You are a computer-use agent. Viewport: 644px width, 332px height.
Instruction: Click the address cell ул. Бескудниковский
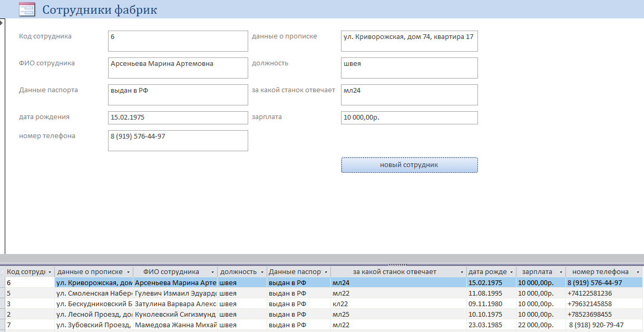[x=94, y=304]
